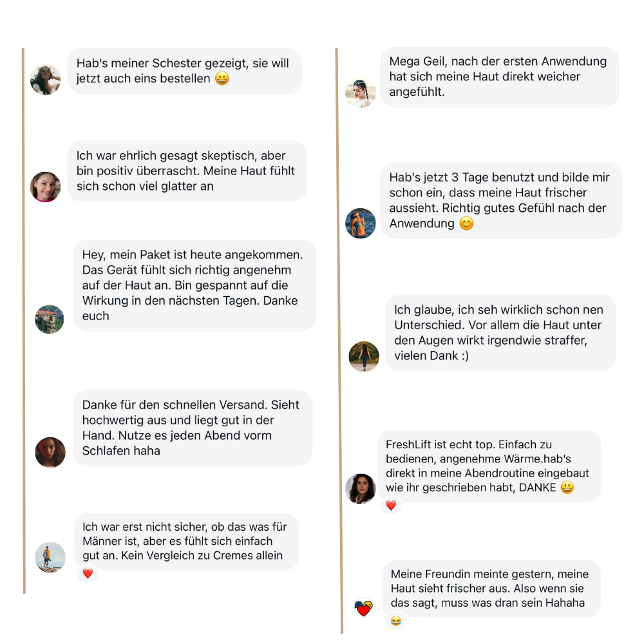
Task: Open the hiker avatar next to the Männer message
Action: point(50,557)
